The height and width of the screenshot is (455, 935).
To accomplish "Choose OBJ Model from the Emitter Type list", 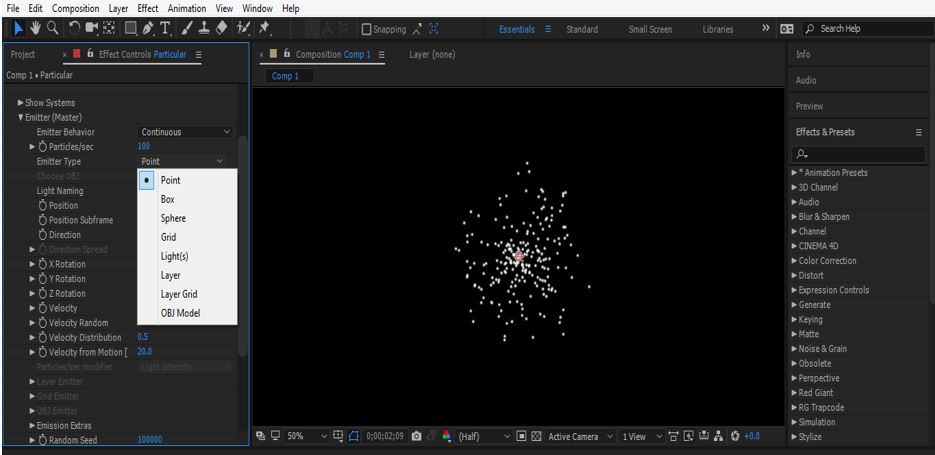I will (187, 313).
